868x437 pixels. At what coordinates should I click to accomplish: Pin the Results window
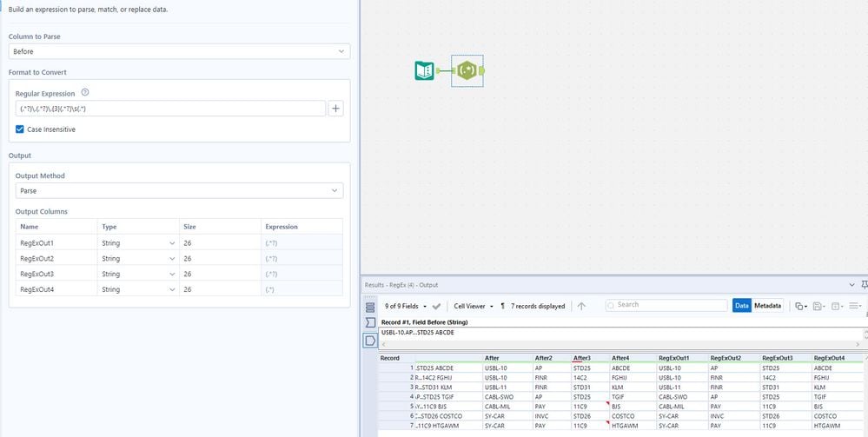865,285
